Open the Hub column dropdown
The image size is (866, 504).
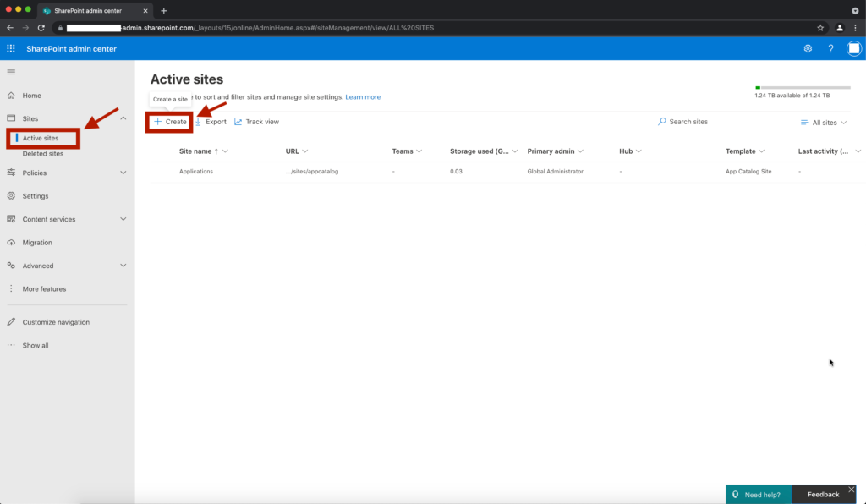pyautogui.click(x=639, y=151)
